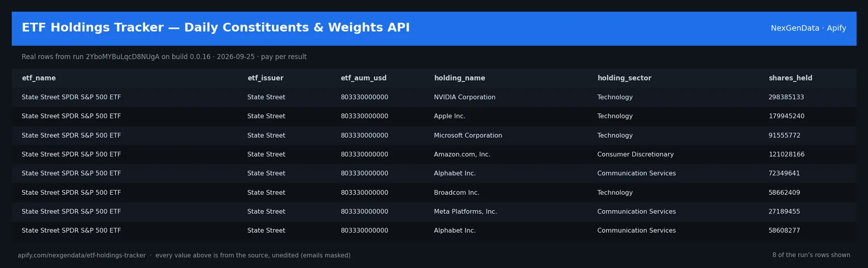Click the '8 of the run's rows shown' note

click(x=811, y=255)
